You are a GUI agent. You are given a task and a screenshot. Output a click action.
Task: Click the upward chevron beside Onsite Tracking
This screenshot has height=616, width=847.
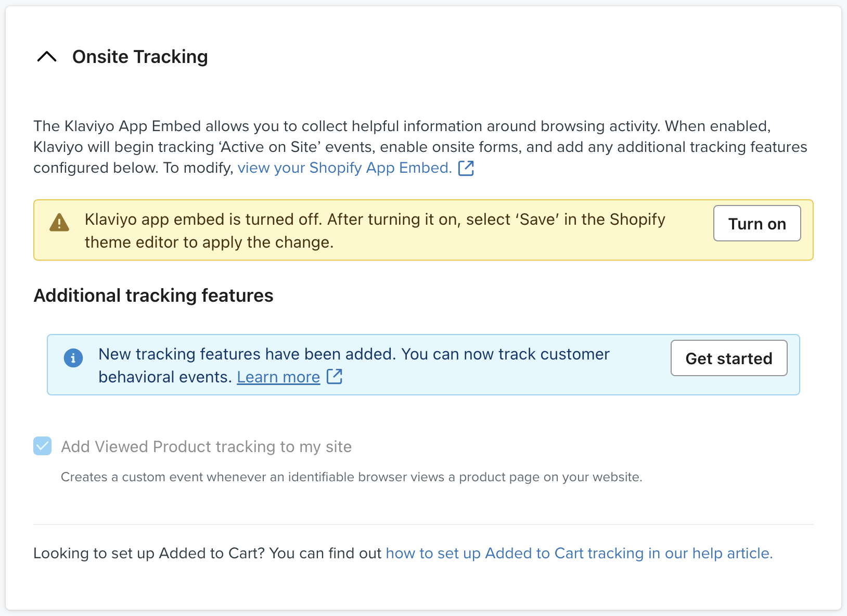(47, 56)
